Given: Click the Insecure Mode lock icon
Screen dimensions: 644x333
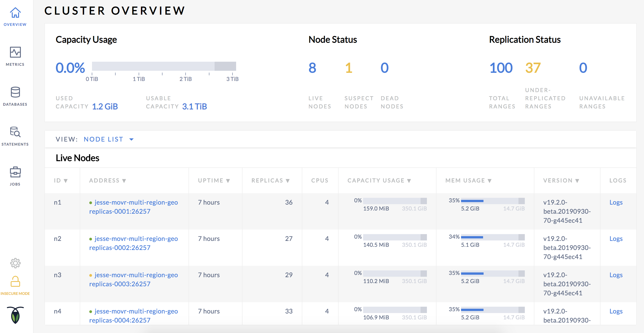Looking at the screenshot, I should [x=15, y=282].
